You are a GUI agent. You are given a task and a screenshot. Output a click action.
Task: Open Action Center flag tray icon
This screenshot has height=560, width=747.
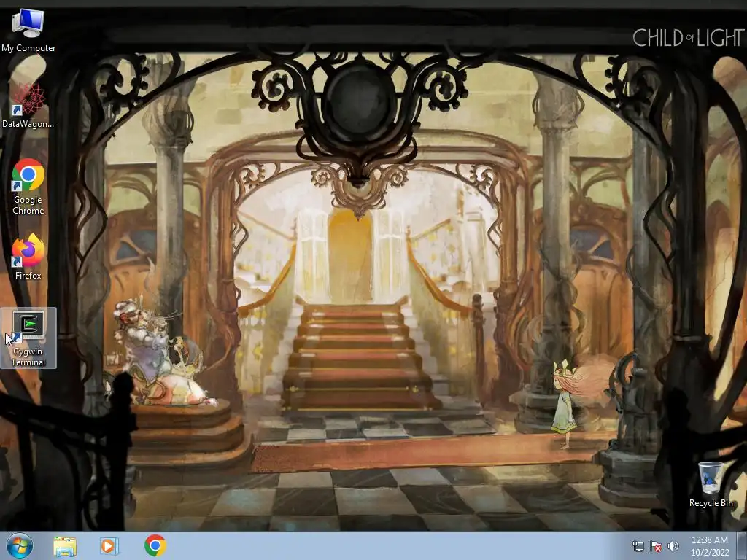pos(656,546)
